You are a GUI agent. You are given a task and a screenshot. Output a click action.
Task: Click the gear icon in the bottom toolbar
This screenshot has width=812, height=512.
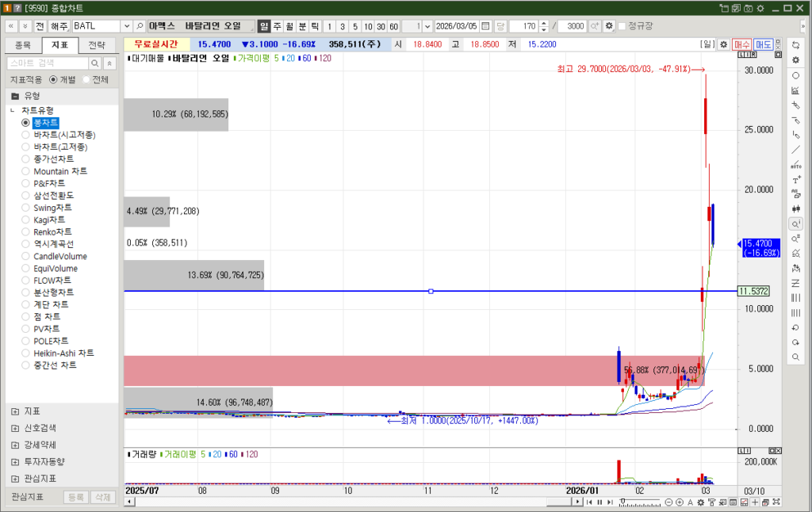(701, 502)
